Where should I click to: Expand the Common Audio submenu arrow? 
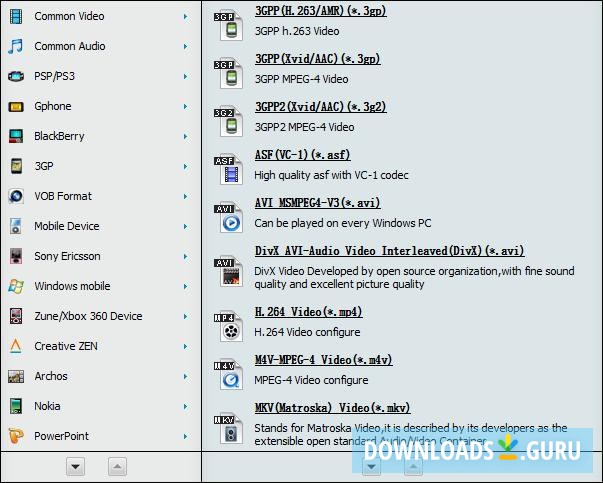[x=185, y=47]
